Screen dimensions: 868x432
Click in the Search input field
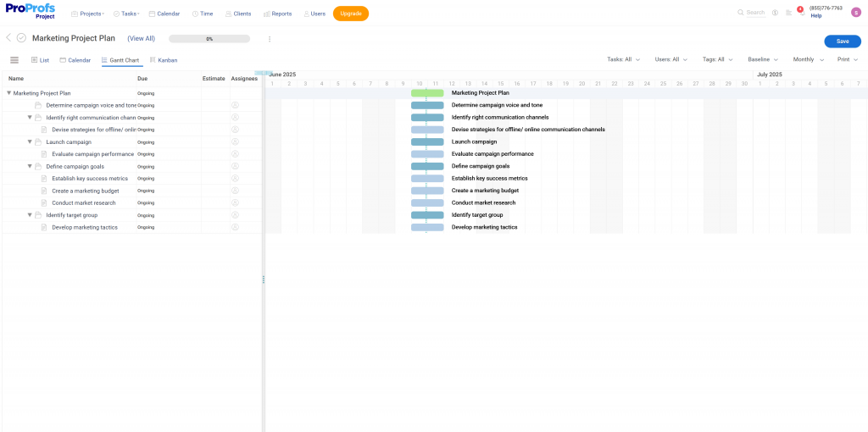755,13
